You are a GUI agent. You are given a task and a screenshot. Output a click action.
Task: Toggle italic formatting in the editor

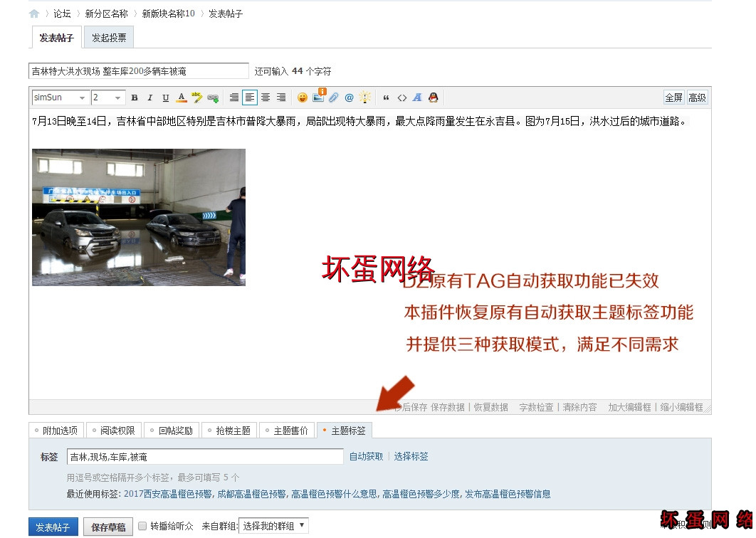(150, 98)
